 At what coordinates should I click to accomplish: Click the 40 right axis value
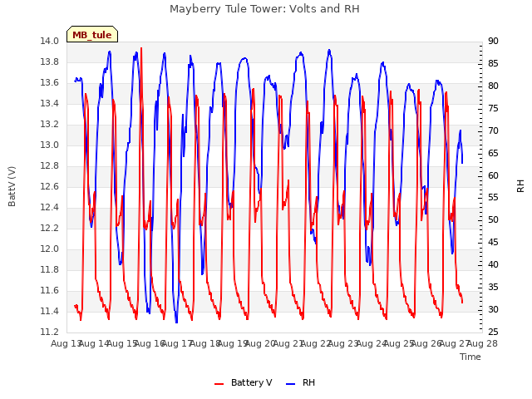[x=493, y=264]
